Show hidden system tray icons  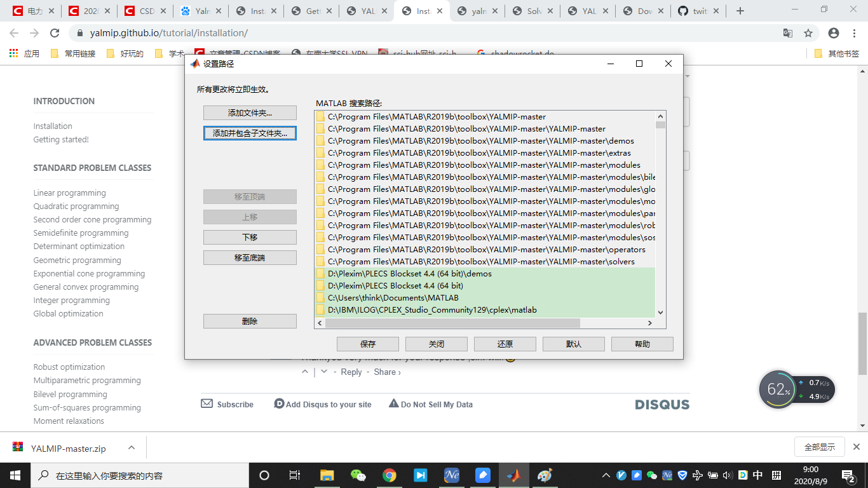tap(606, 475)
